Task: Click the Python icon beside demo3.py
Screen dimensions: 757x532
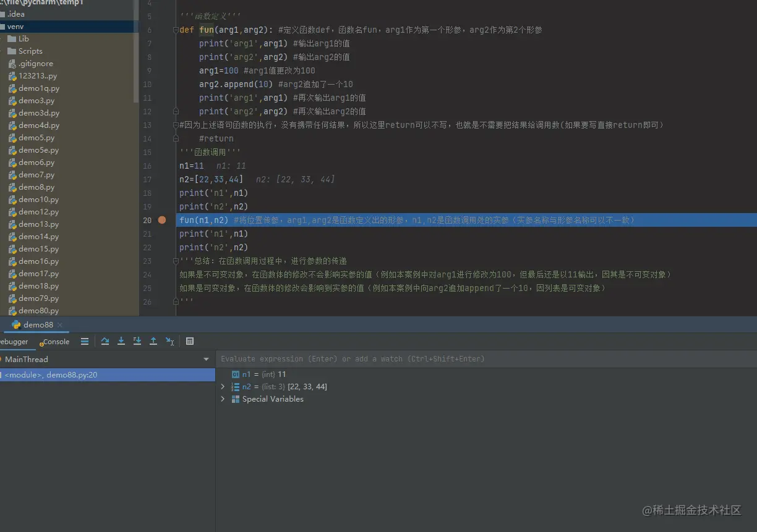Action: [12, 101]
